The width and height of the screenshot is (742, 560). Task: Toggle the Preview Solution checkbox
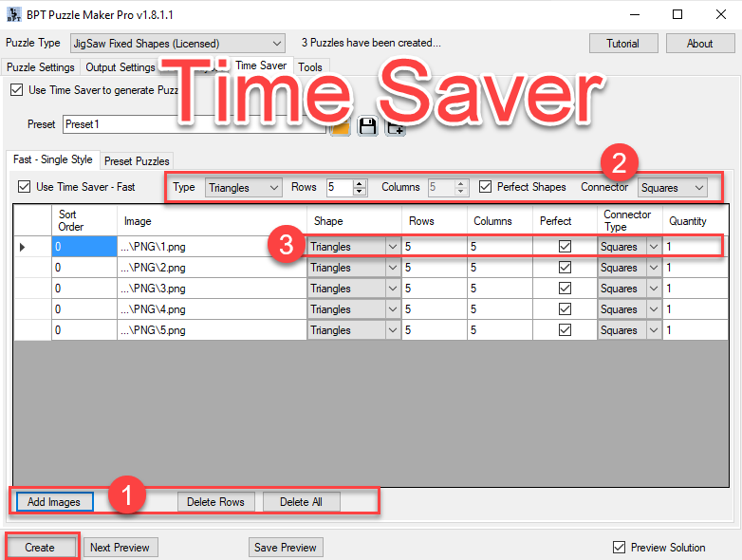coord(620,548)
